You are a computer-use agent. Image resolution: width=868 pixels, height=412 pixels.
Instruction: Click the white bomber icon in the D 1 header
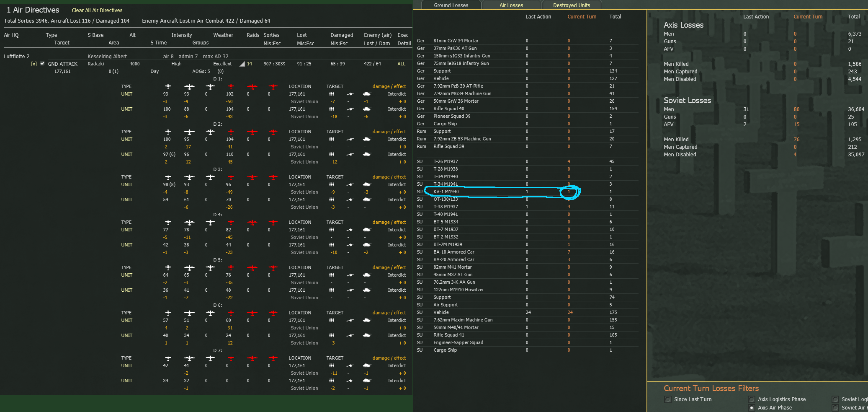pyautogui.click(x=189, y=87)
